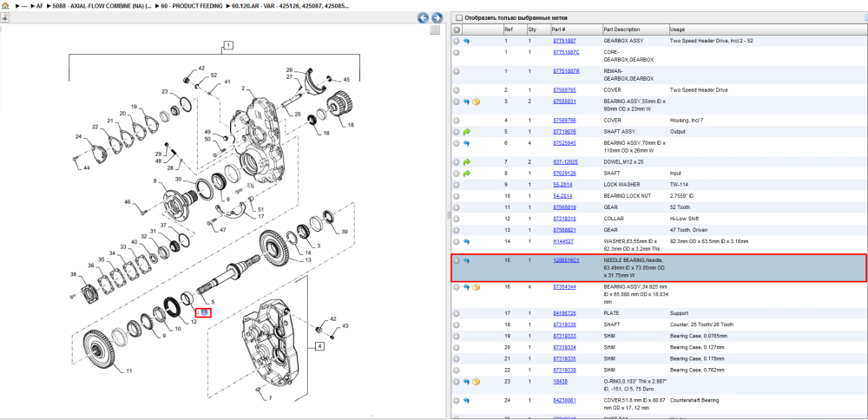This screenshot has width=868, height=420.
Task: Click the green arrow on DOWEL 837-12025 row
Action: (x=467, y=162)
